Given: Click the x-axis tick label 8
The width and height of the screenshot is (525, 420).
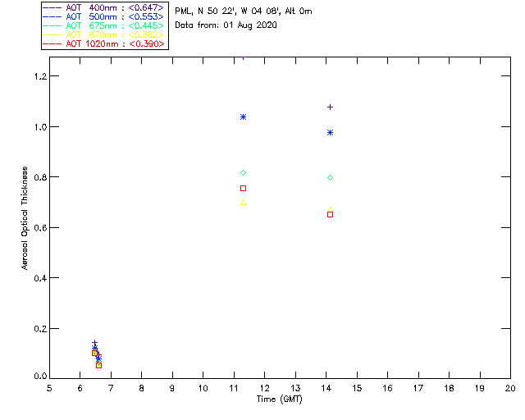Looking at the screenshot, I should click(x=142, y=388).
